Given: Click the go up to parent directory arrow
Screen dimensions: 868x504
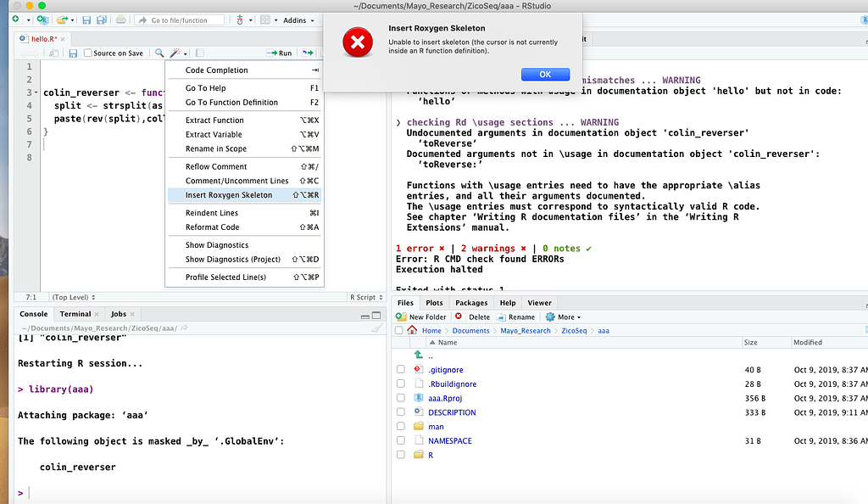Looking at the screenshot, I should tap(418, 356).
